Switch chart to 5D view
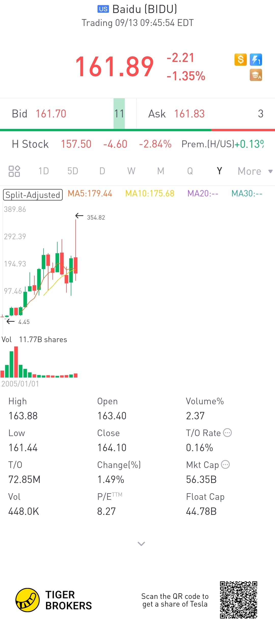The width and height of the screenshot is (275, 644). 73,171
